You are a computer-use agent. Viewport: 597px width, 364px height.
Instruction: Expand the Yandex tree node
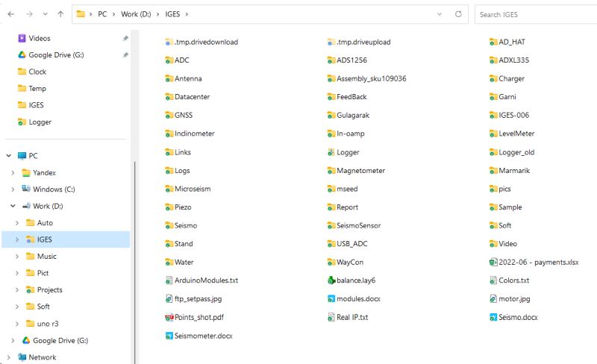13,172
